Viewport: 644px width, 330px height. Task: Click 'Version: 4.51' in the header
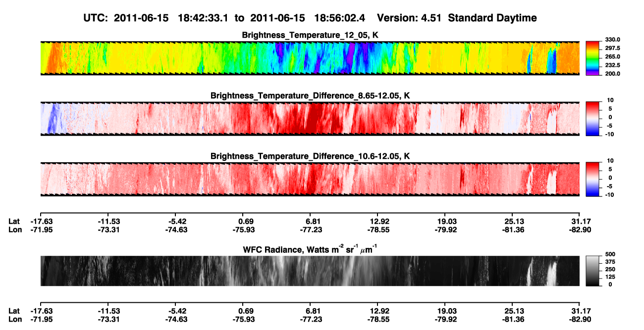(x=409, y=18)
